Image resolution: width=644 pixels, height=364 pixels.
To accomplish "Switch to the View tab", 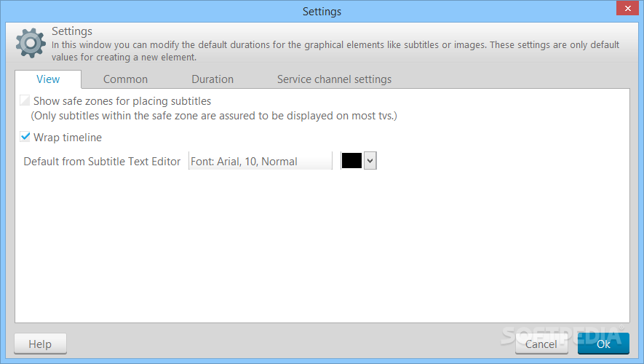I will (48, 79).
